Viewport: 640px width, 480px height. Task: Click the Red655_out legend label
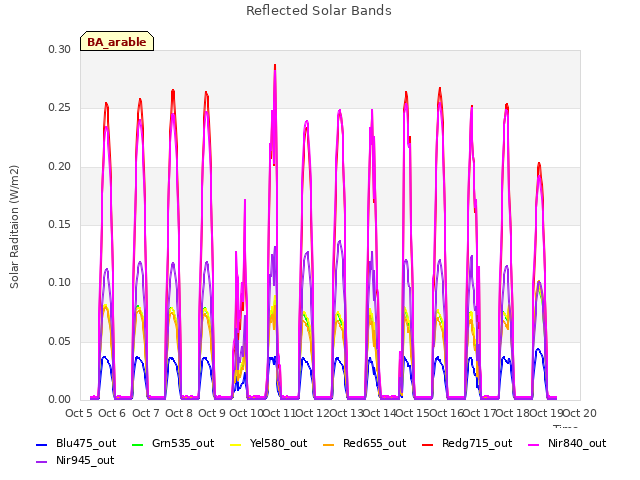point(374,443)
